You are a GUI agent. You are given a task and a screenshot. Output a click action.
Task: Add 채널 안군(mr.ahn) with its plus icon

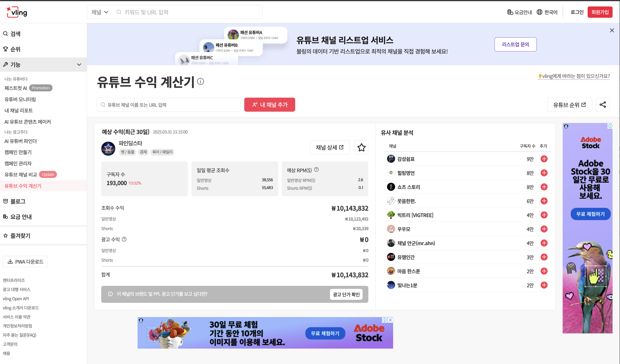click(x=544, y=243)
